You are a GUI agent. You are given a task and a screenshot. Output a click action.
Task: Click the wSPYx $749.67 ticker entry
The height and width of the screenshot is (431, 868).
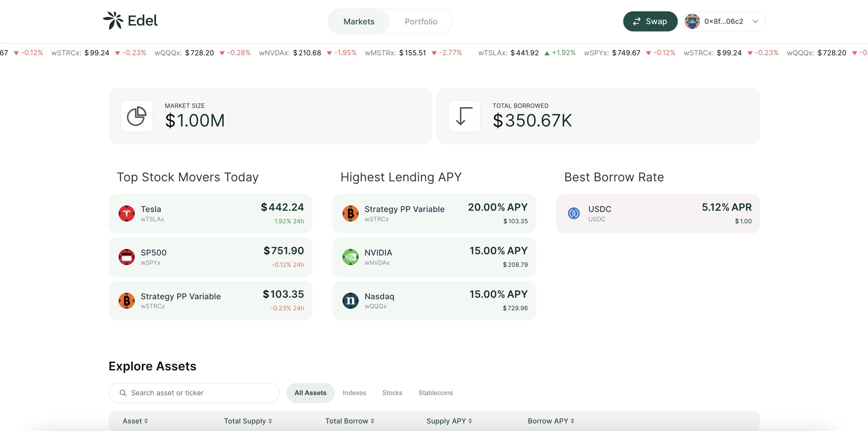pos(630,53)
